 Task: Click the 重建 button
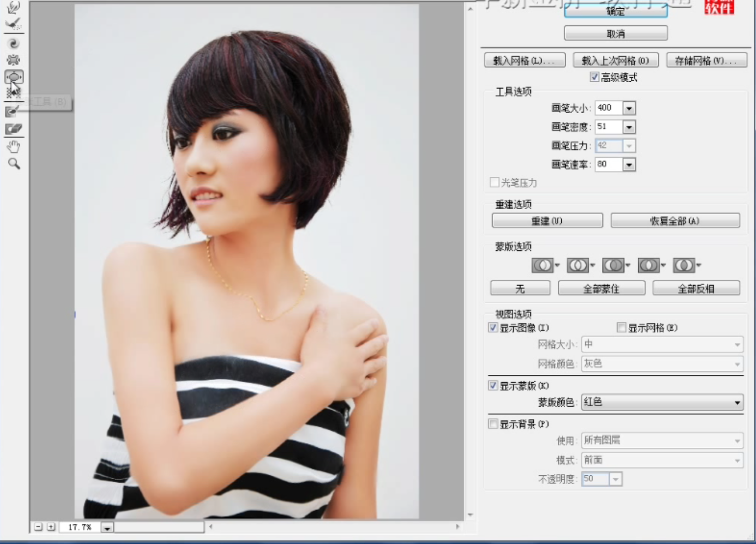click(x=547, y=221)
